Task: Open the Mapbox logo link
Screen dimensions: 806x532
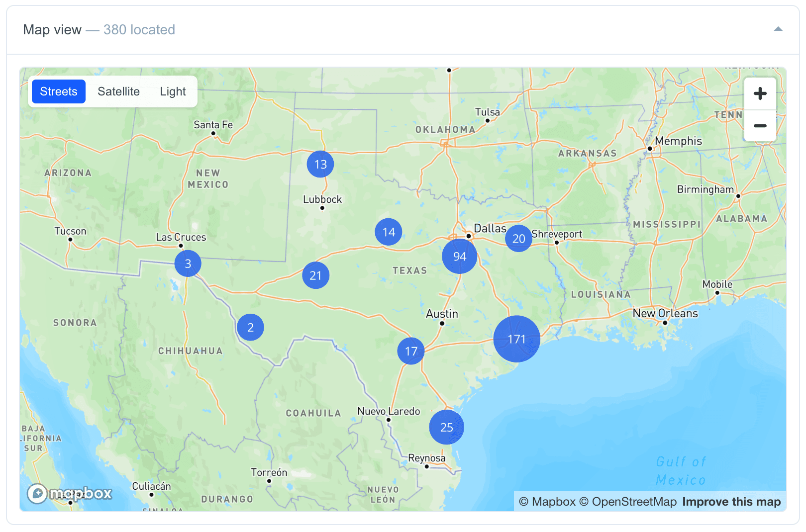Action: tap(70, 494)
